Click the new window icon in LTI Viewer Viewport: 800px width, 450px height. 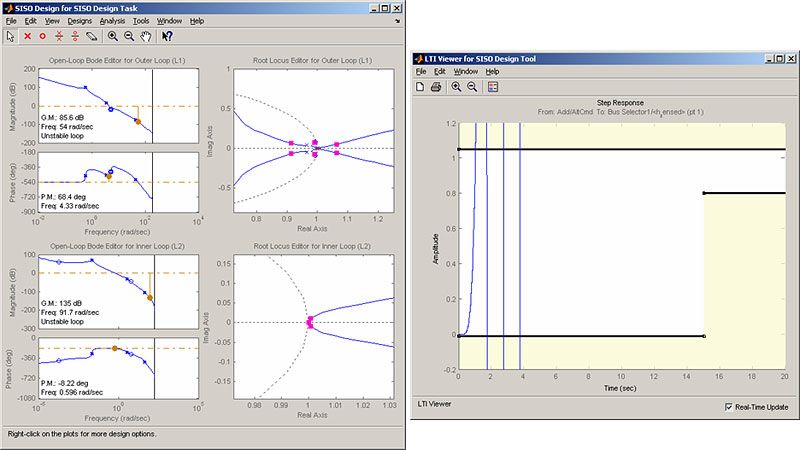420,87
